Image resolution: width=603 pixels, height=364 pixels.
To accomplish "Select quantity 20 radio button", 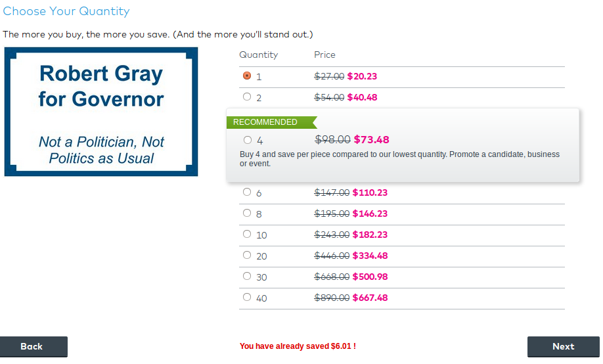I will tap(247, 255).
